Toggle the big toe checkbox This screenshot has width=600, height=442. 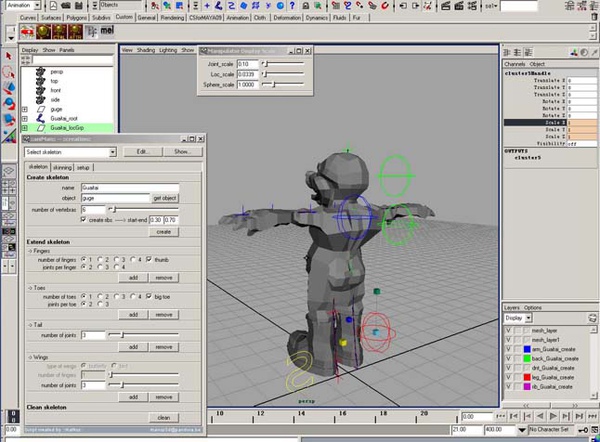(149, 295)
